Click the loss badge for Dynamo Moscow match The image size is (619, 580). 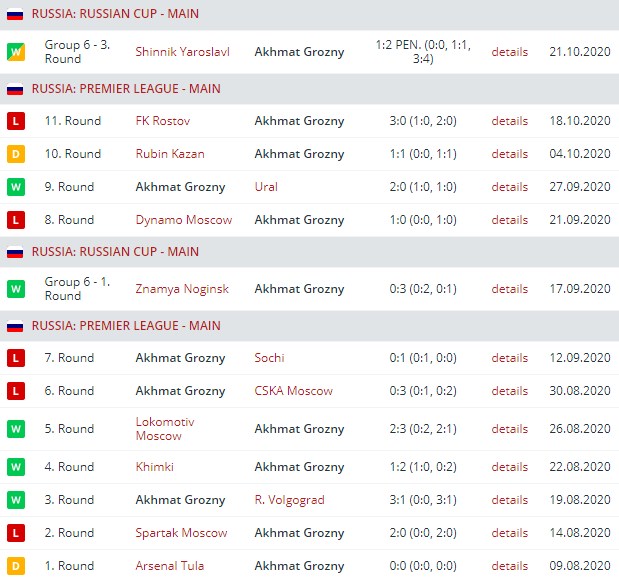[x=16, y=220]
